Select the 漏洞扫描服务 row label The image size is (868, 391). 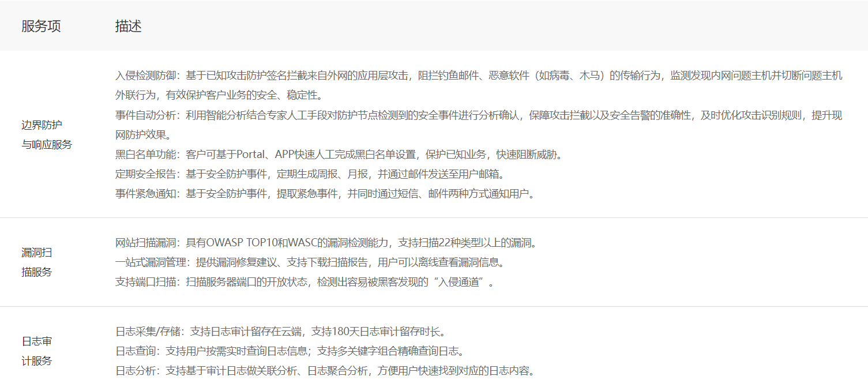point(37,262)
